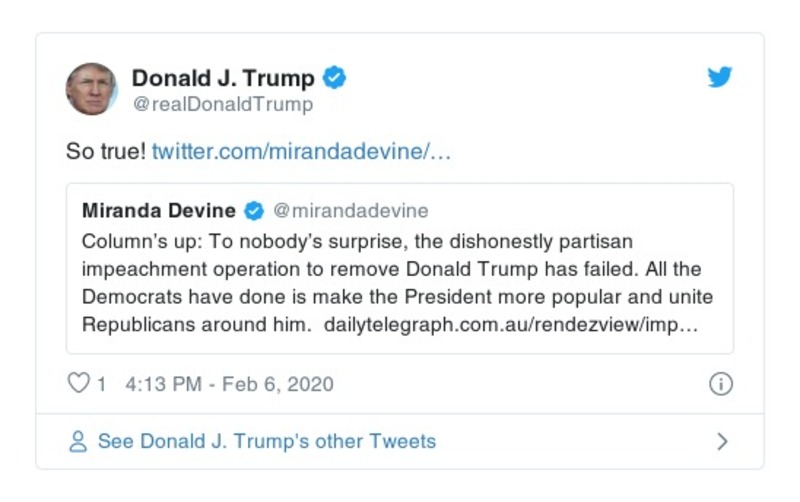Screen dimensions: 800x502
Task: See Donald J. Trump's other Tweets
Action: [x=266, y=441]
